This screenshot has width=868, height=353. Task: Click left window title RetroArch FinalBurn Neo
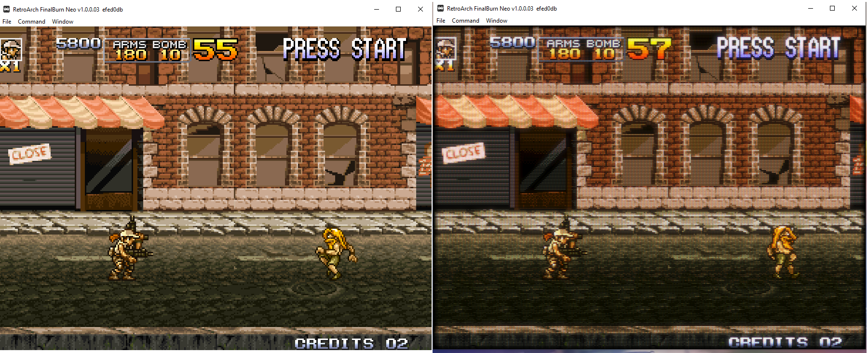pos(68,9)
